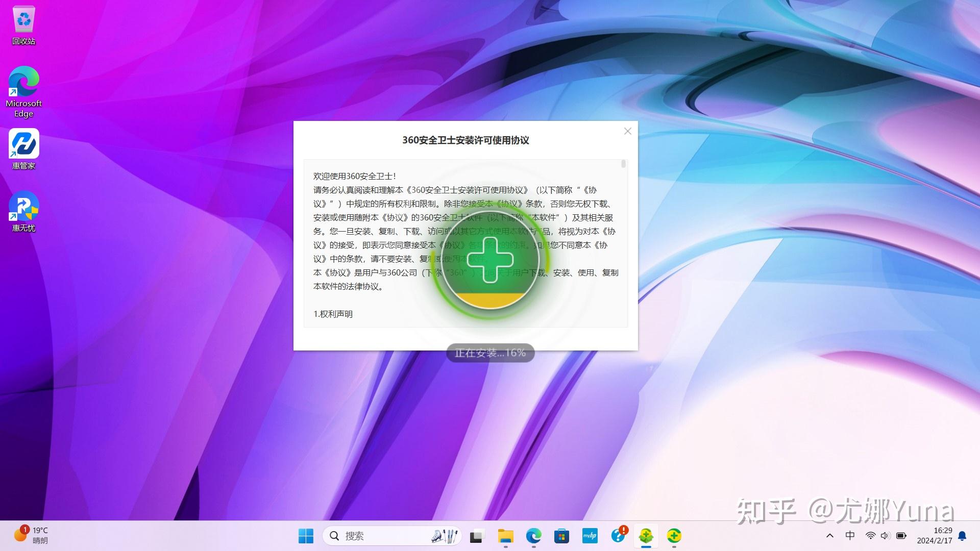This screenshot has width=980, height=551.
Task: Click the Windows Start button
Action: click(x=306, y=536)
